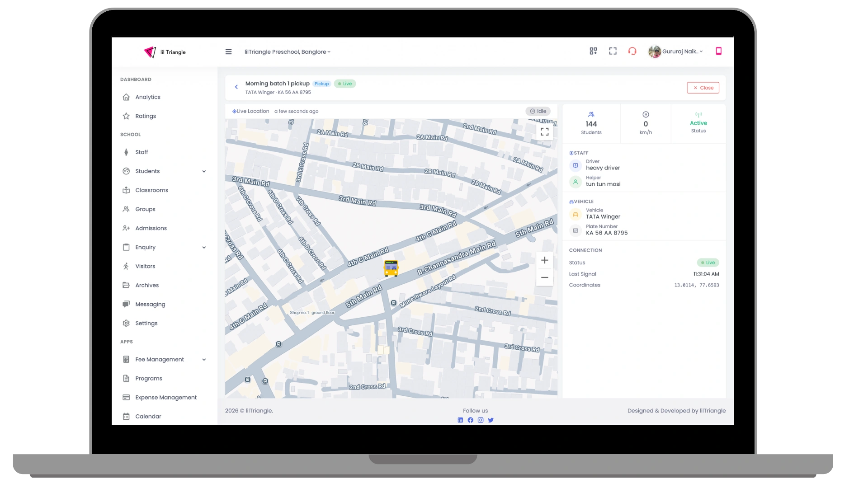Open the Facebook footer icon
868x488 pixels.
[x=470, y=420]
